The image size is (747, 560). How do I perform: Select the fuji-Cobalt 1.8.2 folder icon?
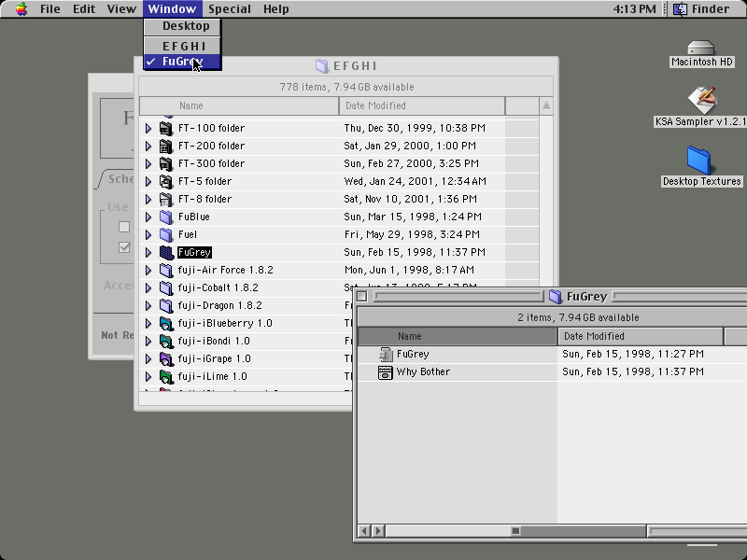pos(166,287)
